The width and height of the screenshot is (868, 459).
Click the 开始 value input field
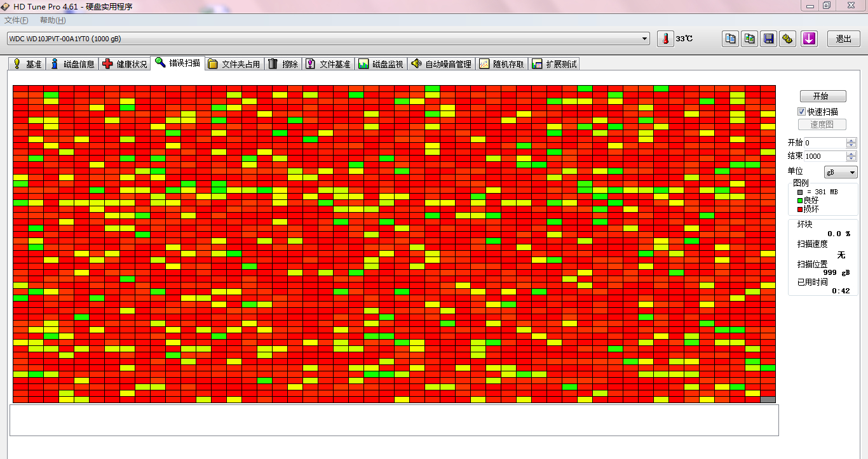(x=825, y=143)
